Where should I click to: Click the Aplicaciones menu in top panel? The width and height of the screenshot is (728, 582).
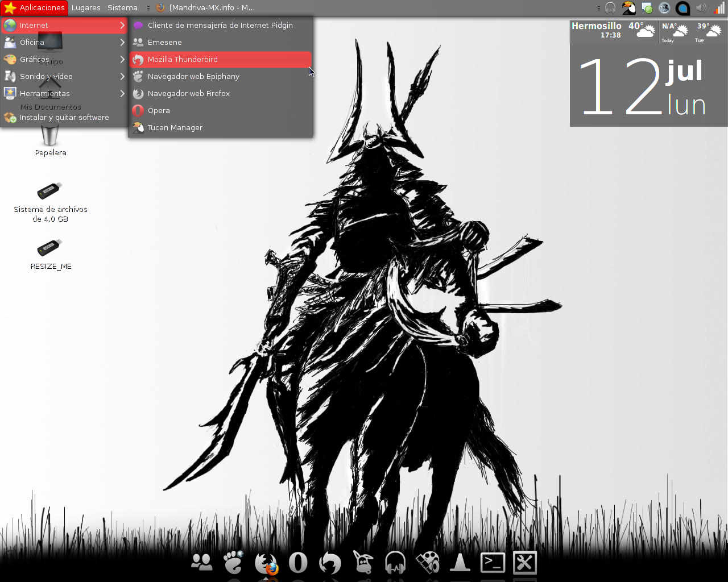click(34, 7)
